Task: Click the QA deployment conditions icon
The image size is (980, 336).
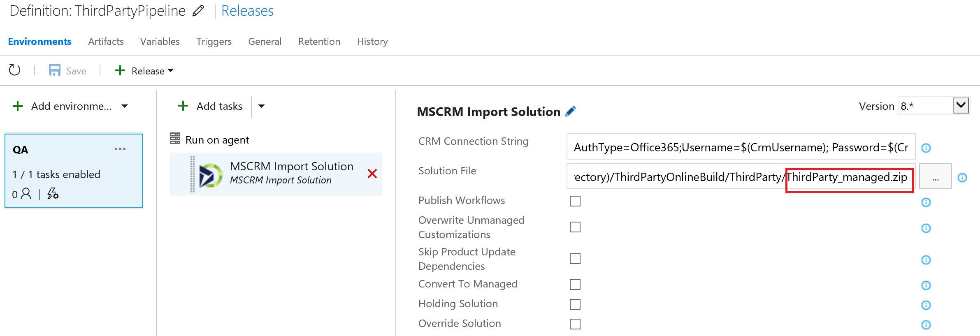Action: point(53,194)
